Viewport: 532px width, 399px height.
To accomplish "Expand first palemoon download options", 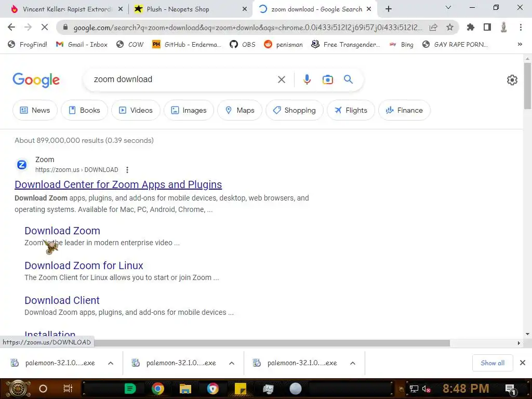I will pyautogui.click(x=111, y=363).
